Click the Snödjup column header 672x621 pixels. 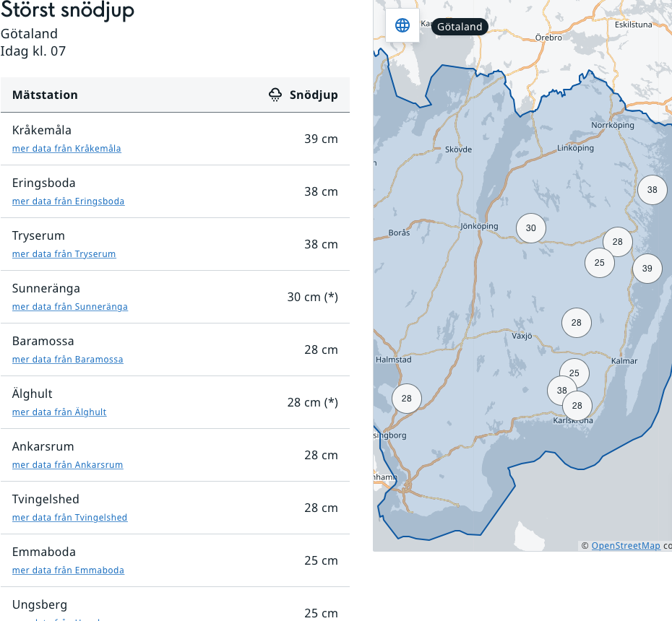(314, 95)
